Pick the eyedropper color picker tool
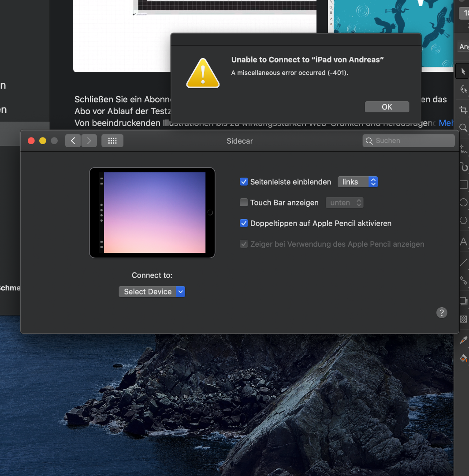469x476 pixels. 464,340
